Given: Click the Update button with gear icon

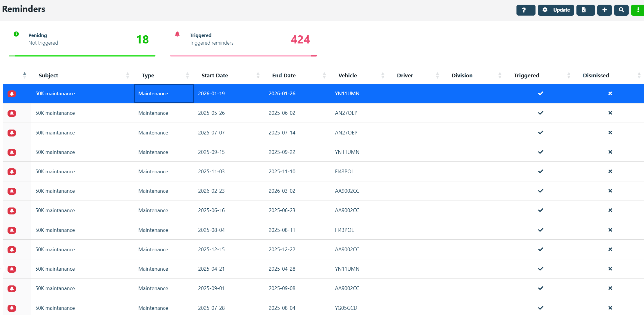Looking at the screenshot, I should point(555,10).
